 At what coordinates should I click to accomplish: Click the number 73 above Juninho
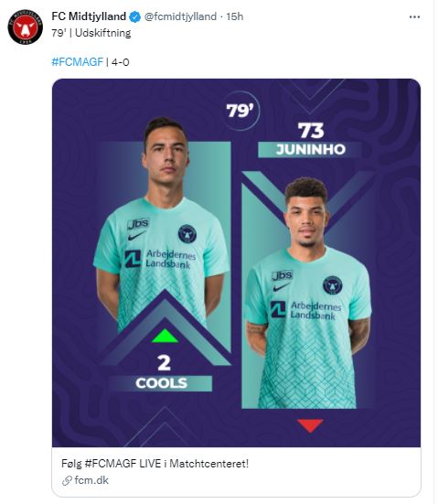[x=311, y=131]
